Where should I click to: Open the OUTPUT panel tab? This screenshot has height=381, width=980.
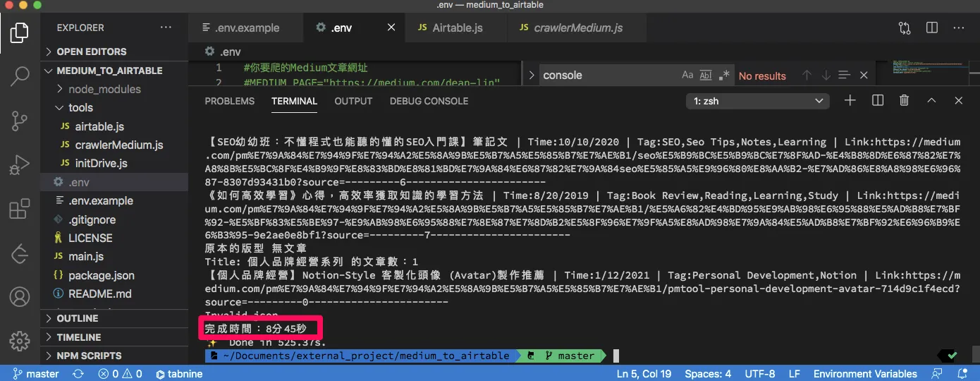[353, 101]
